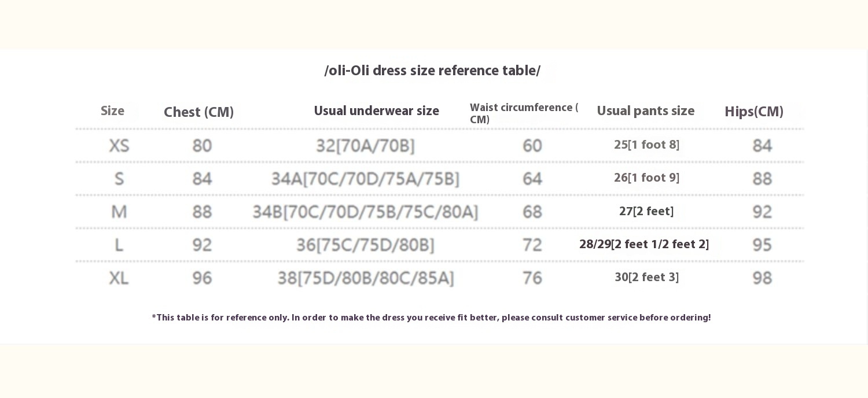The height and width of the screenshot is (398, 868).
Task: Select the 36[75C/75D/80B] underwear size cell
Action: tap(365, 245)
